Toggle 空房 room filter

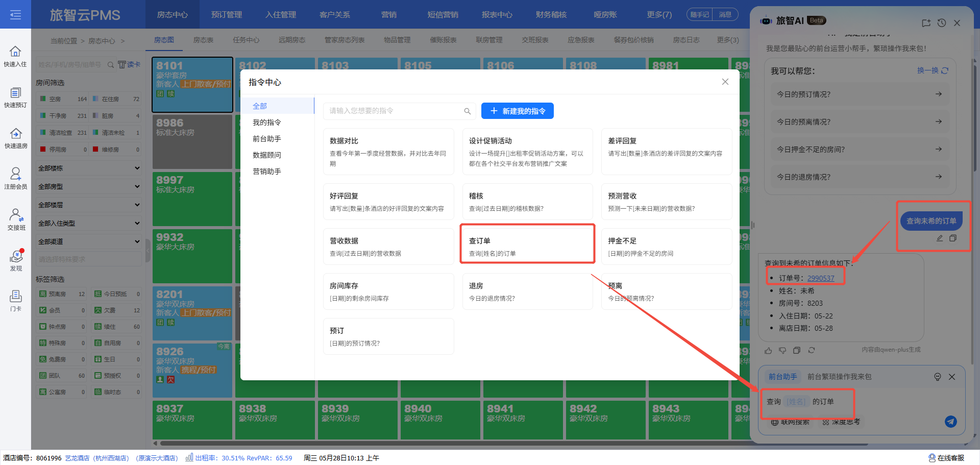[62, 99]
